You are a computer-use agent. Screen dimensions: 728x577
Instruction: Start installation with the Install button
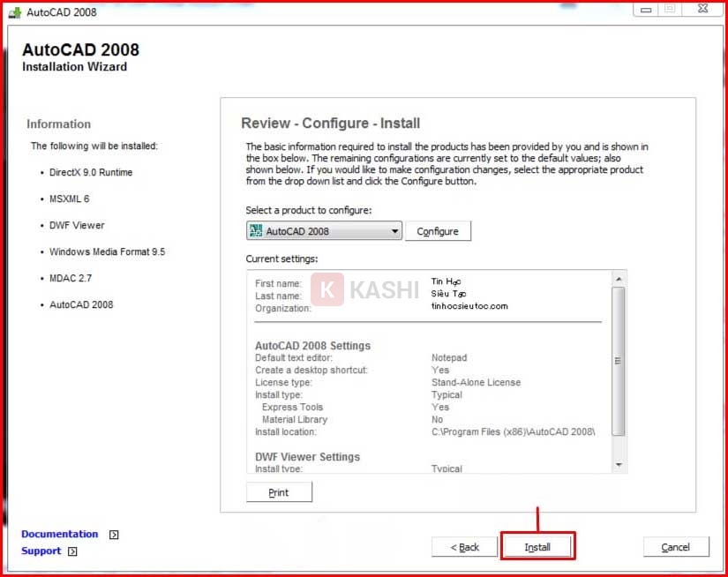click(x=537, y=547)
